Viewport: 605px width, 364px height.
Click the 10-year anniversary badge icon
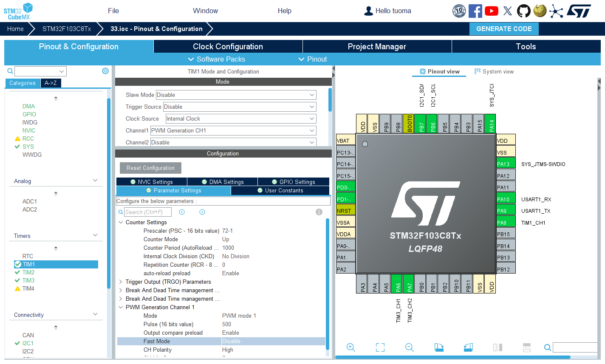[459, 11]
